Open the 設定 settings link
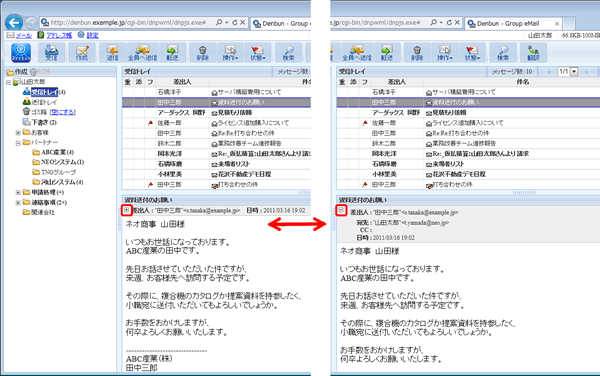The height and width of the screenshot is (376, 600). click(x=93, y=36)
